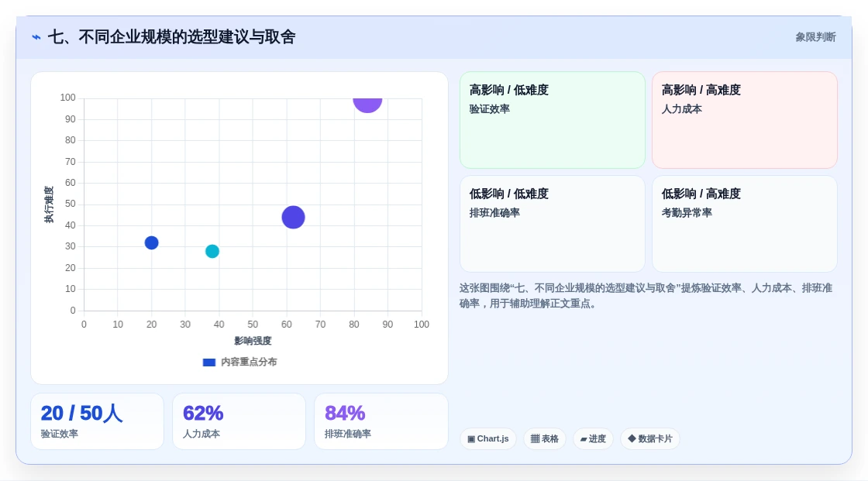Viewport: 868px width, 481px height.
Task: Click the 验证效率 label under 20 / 50人
Action: (x=59, y=434)
